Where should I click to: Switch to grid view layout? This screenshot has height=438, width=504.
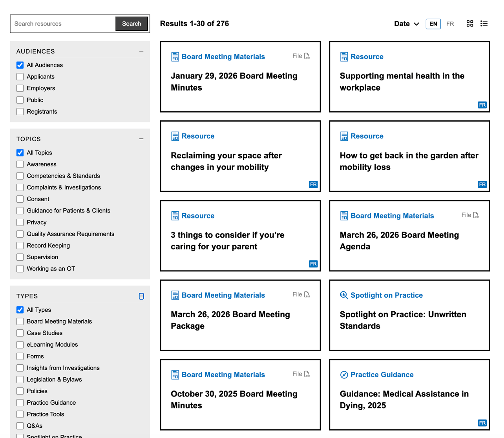click(470, 24)
